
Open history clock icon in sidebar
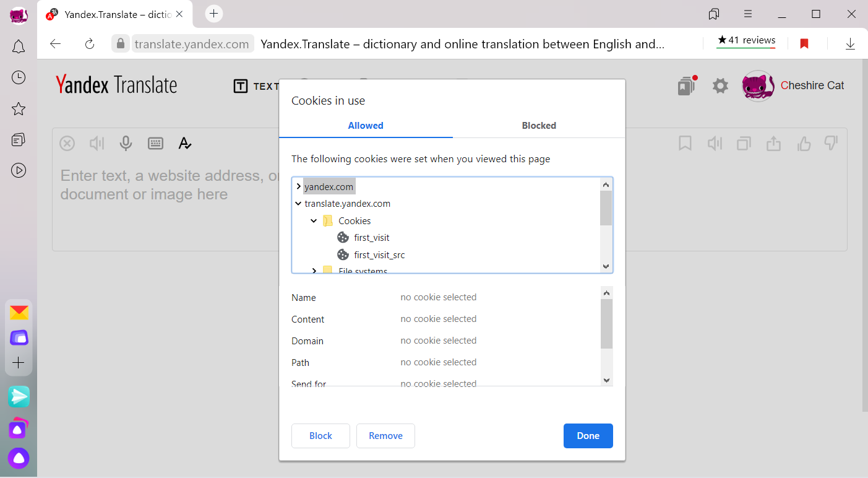[19, 77]
